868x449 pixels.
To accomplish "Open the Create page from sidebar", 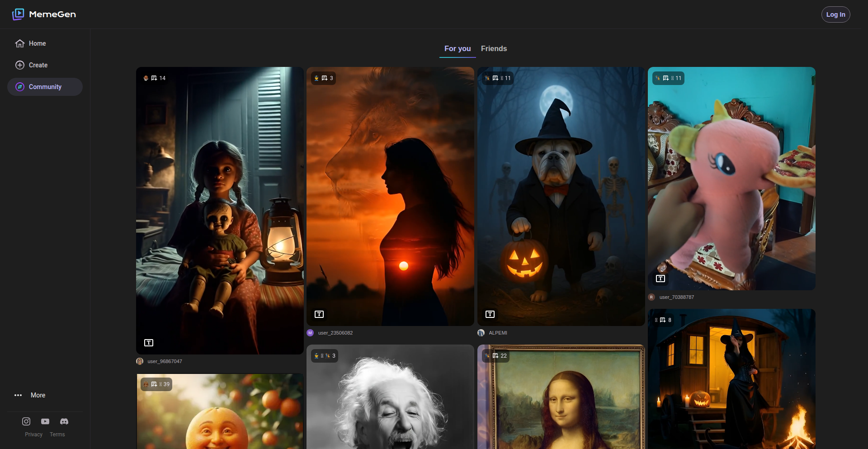I will (45, 65).
